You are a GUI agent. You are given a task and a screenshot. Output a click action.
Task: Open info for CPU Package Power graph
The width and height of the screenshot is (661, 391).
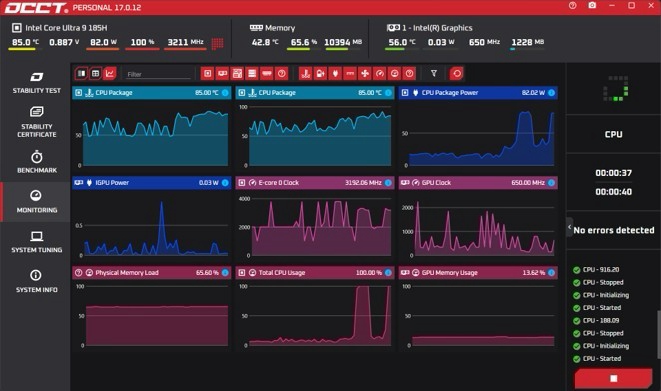click(x=551, y=93)
